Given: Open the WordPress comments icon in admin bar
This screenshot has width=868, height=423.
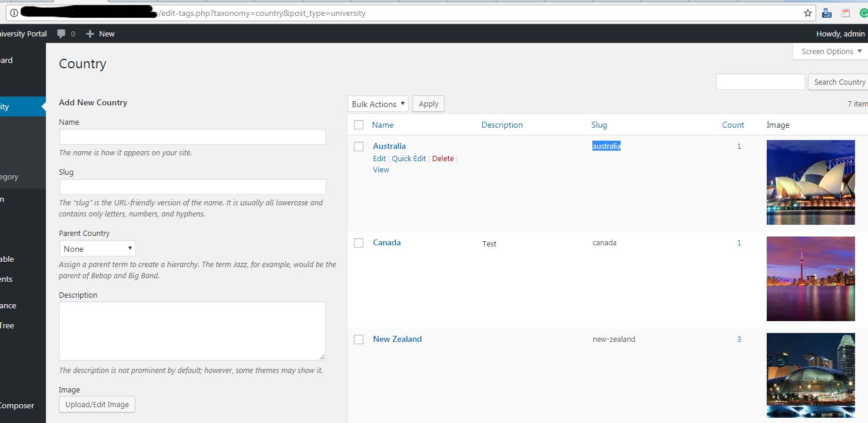Looking at the screenshot, I should (62, 34).
